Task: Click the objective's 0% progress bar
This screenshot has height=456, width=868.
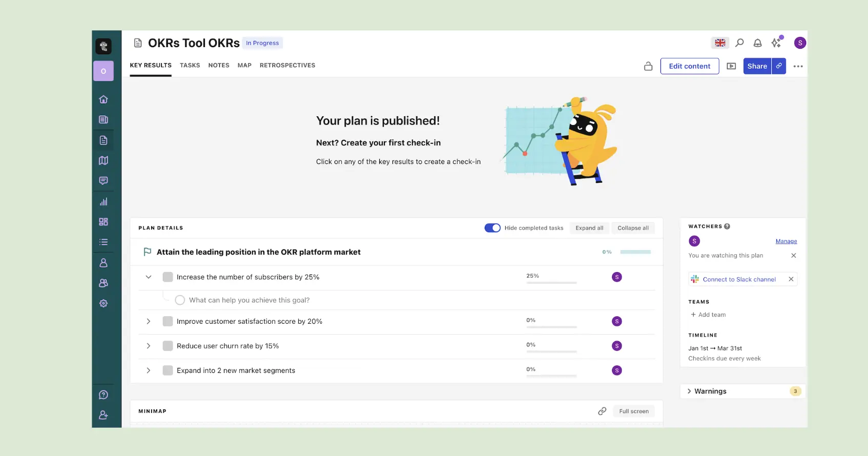Action: [635, 252]
